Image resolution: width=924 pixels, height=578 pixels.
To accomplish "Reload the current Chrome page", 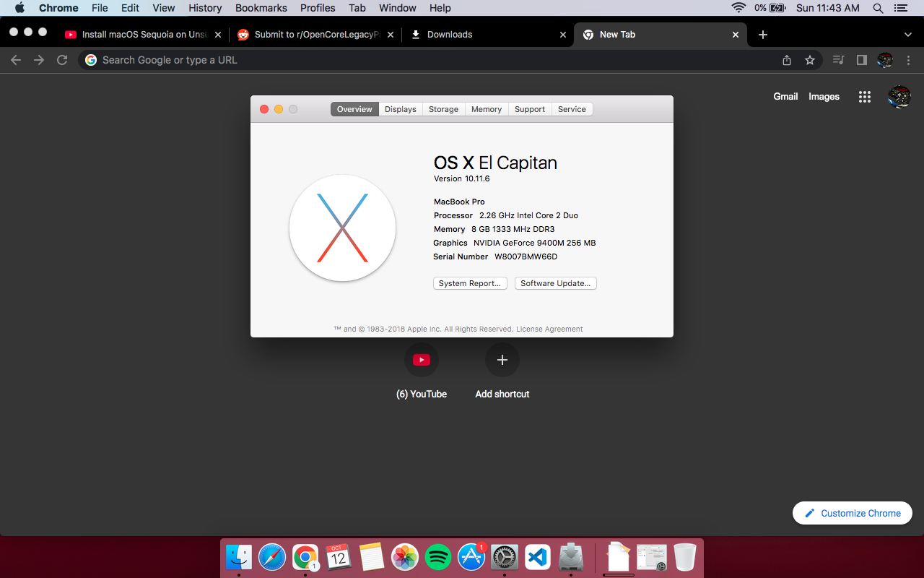I will 62,60.
